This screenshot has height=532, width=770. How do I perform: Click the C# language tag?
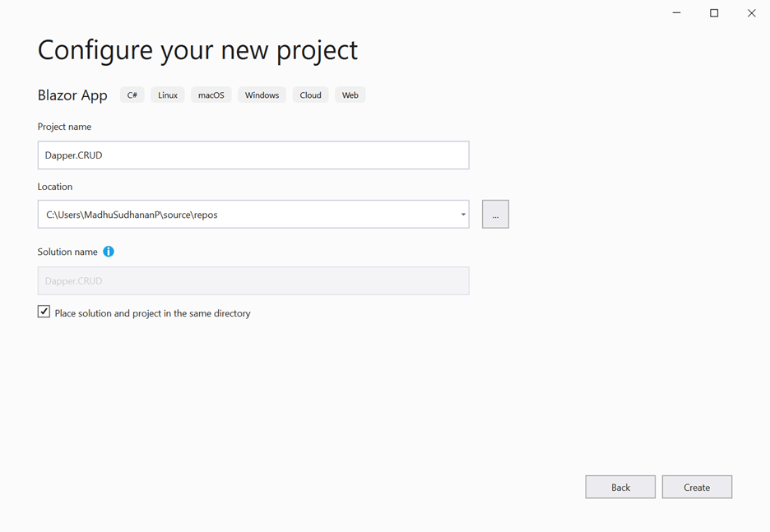pyautogui.click(x=132, y=95)
